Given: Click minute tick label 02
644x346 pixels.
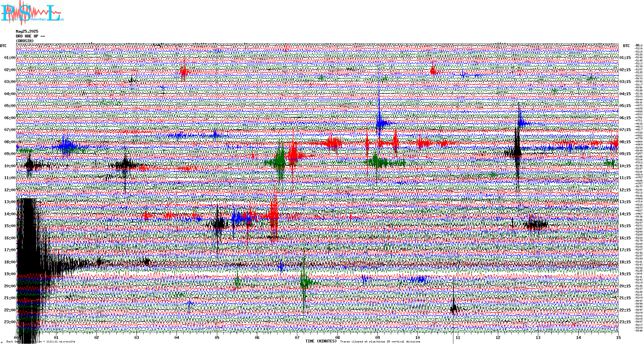Looking at the screenshot, I should tap(96, 337).
